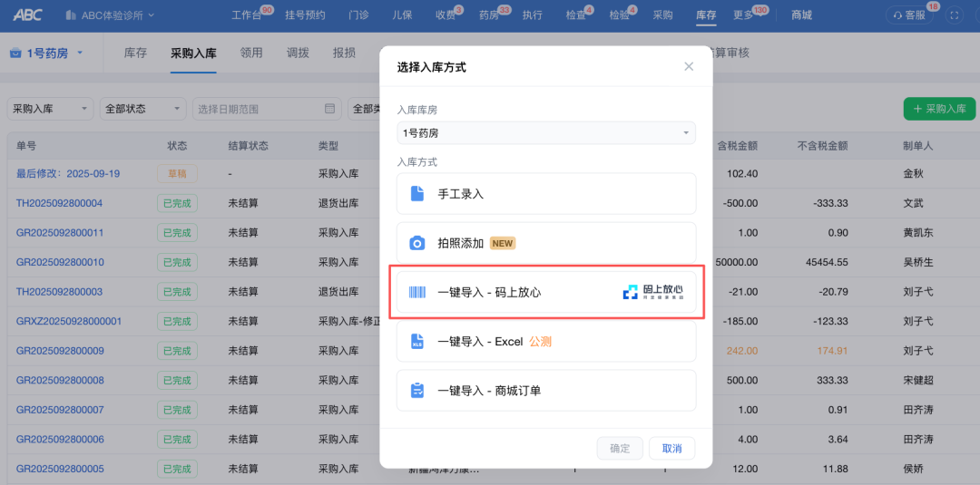Open order GR2025092800008

pos(60,380)
